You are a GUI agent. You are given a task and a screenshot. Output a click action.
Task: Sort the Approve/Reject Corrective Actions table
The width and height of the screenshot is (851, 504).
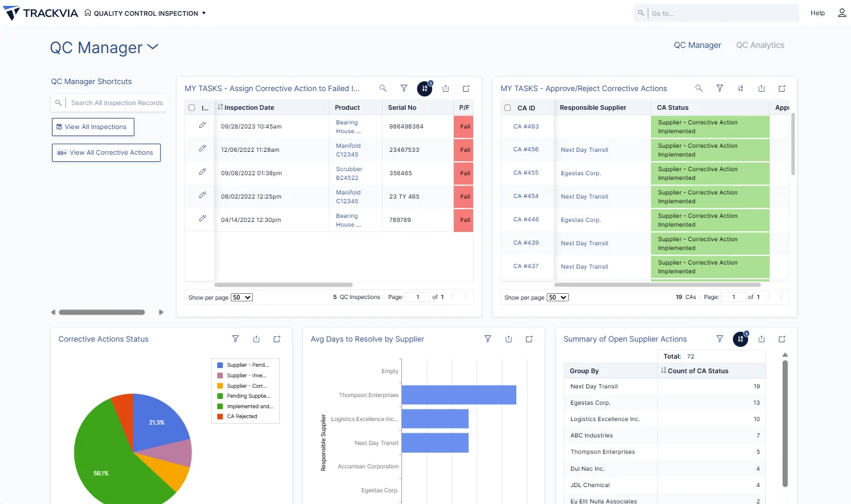pyautogui.click(x=741, y=88)
